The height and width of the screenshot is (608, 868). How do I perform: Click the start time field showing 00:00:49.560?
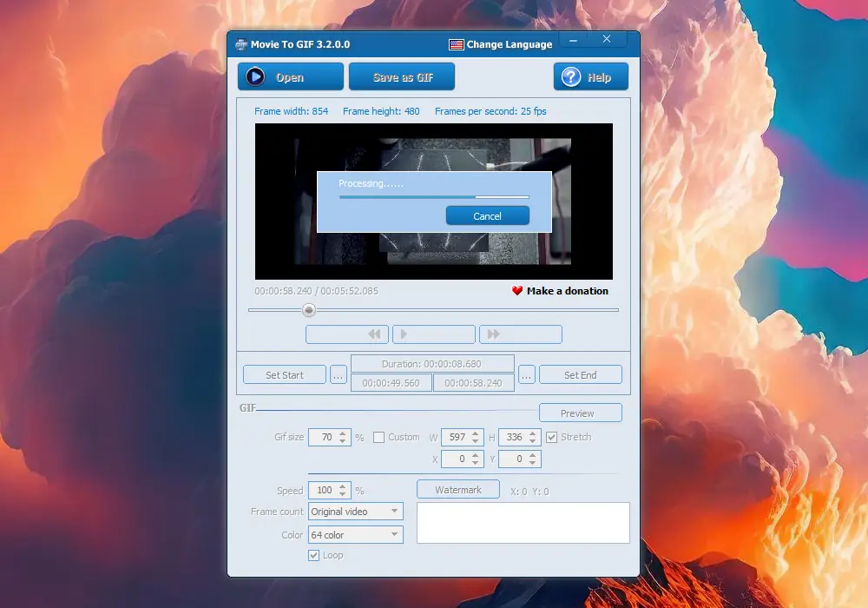[x=391, y=382]
